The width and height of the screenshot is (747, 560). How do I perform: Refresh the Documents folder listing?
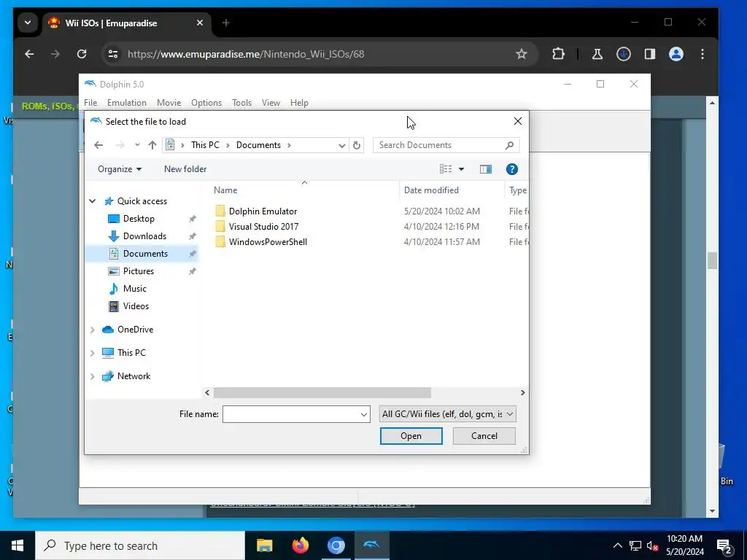tap(356, 145)
